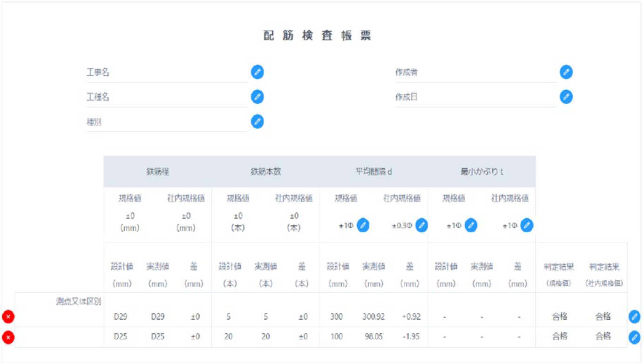
Task: Click the 作成者 input field
Action: click(475, 73)
